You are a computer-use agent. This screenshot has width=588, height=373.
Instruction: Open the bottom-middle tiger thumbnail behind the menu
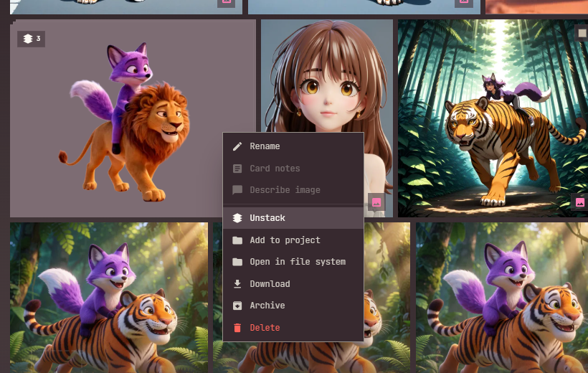(387, 298)
